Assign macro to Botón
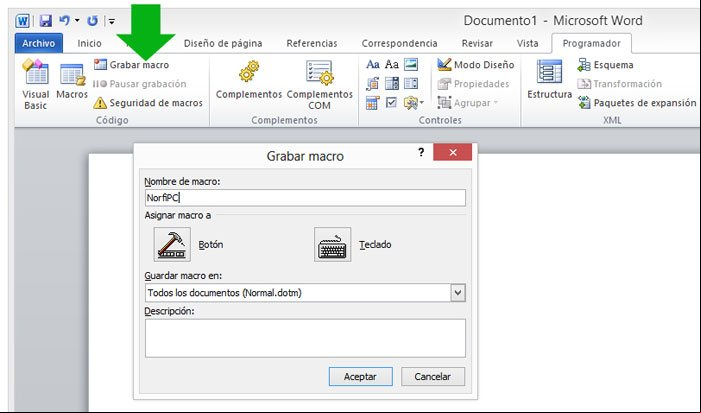Viewport: 701px width, 413px height. 172,244
